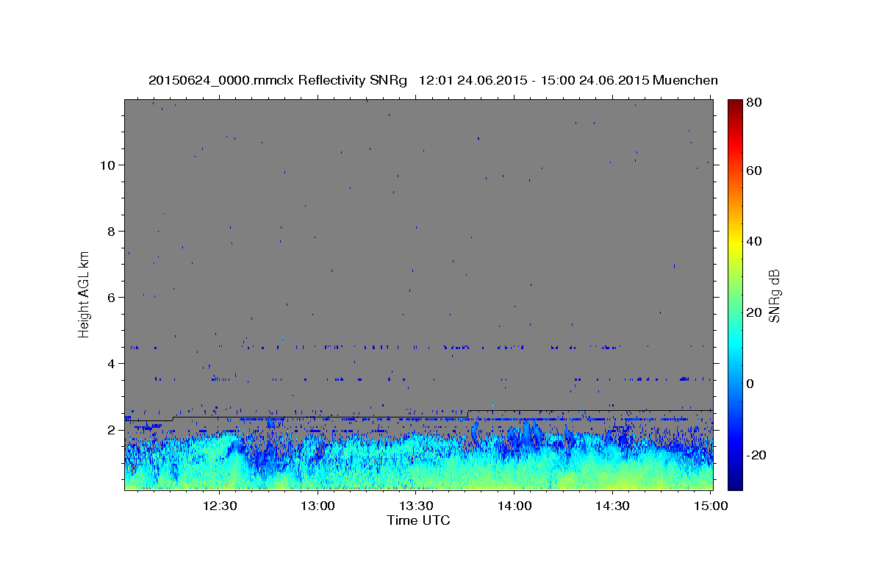882x588 pixels.
Task: Click the height axis label '4'
Action: [x=112, y=363]
